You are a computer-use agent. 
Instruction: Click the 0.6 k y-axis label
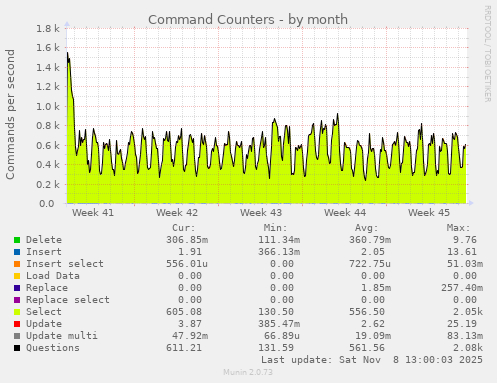coord(48,146)
